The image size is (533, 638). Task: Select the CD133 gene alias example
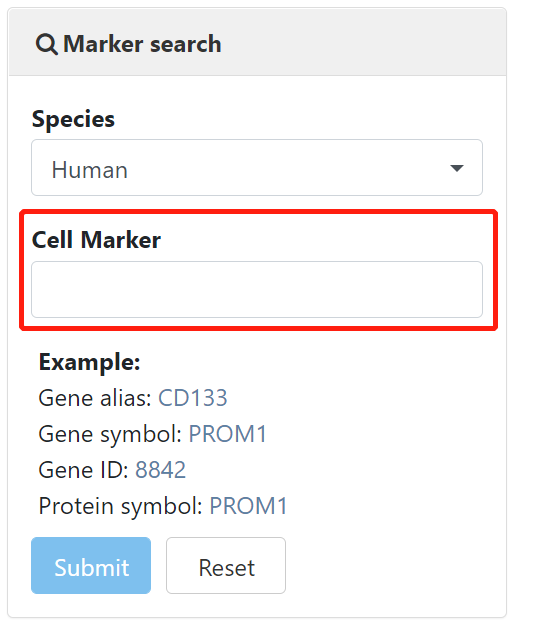click(x=192, y=398)
